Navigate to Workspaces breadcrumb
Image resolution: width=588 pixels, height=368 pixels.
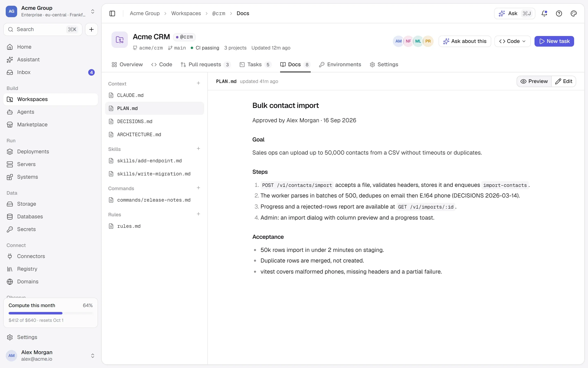(x=186, y=13)
